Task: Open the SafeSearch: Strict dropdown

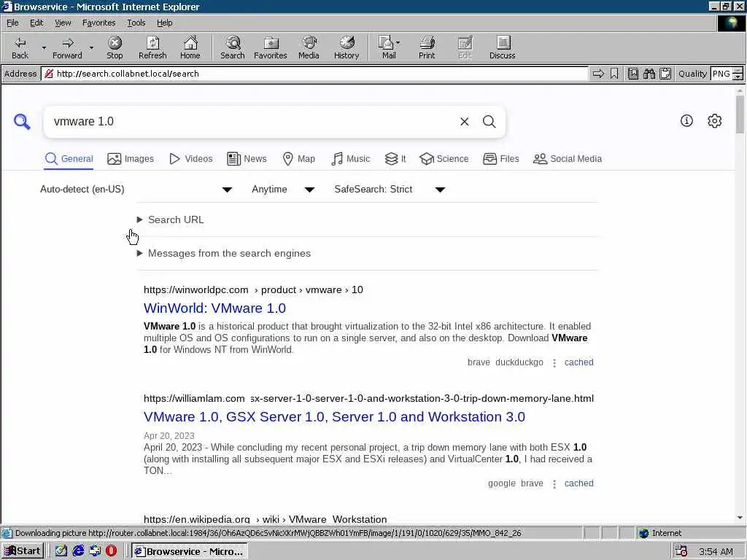Action: pyautogui.click(x=390, y=190)
